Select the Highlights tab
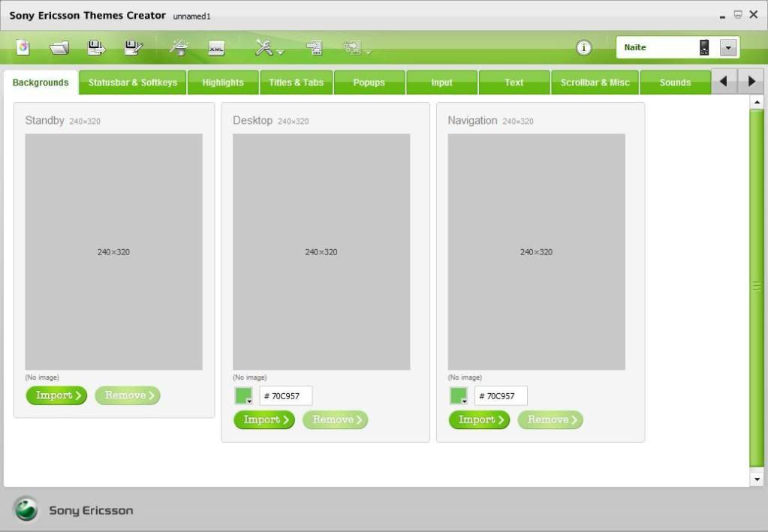Viewport: 768px width, 532px height. [223, 83]
